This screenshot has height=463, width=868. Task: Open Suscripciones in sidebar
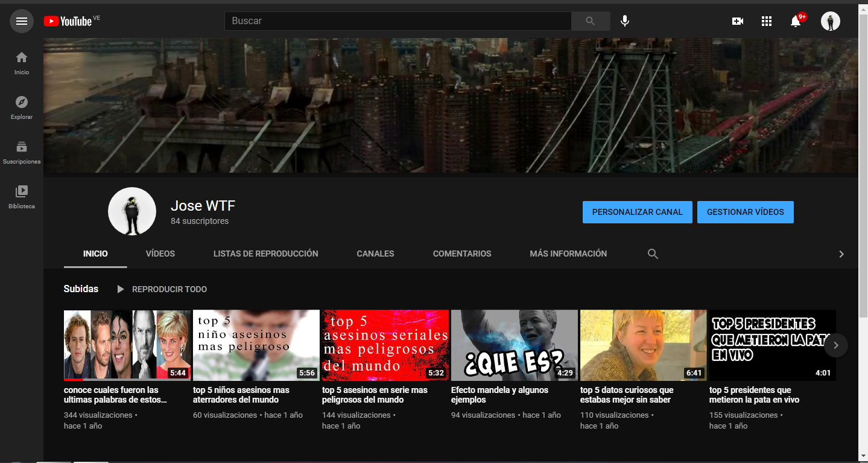[x=22, y=152]
